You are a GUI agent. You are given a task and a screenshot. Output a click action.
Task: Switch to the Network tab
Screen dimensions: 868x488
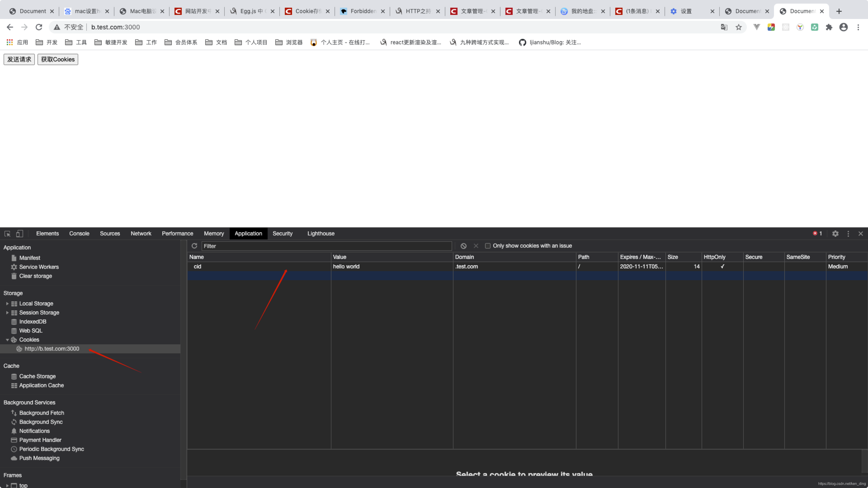(141, 233)
